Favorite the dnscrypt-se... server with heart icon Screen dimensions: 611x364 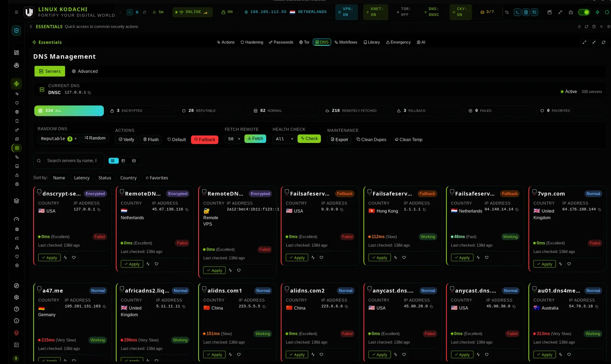74,257
